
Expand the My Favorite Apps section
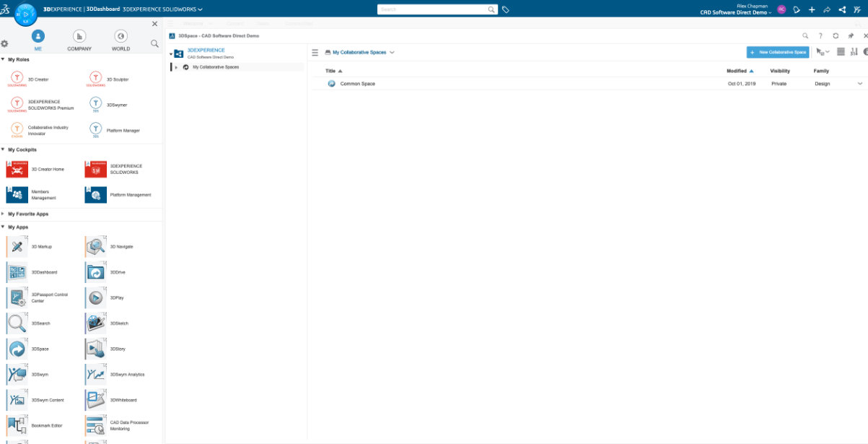(x=4, y=214)
